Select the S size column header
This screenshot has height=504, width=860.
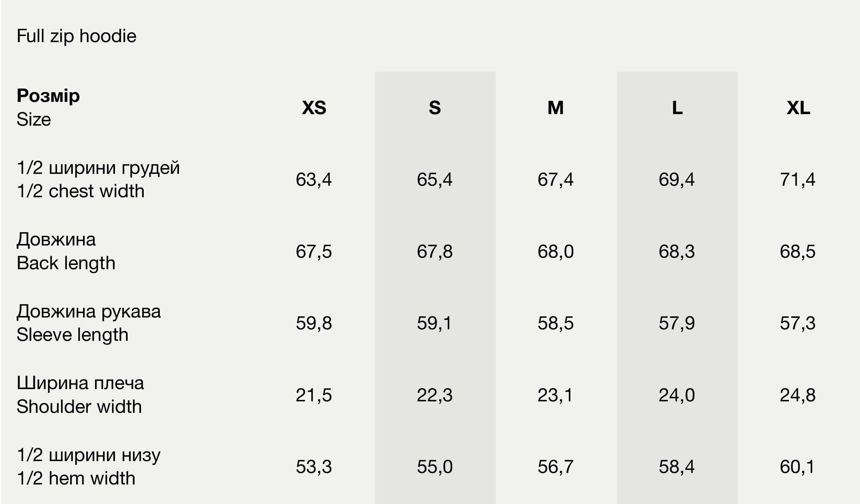coord(435,108)
